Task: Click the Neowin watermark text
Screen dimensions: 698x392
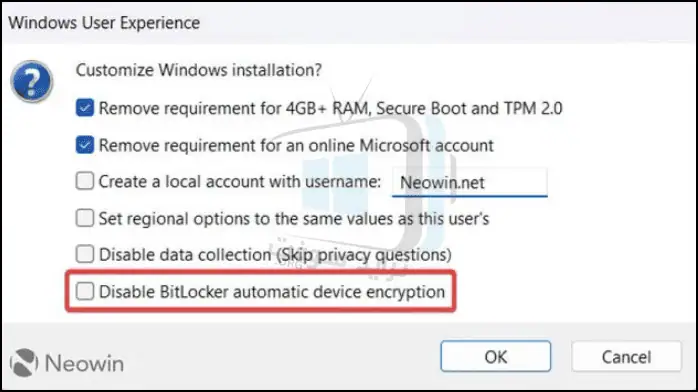Action: click(x=85, y=363)
